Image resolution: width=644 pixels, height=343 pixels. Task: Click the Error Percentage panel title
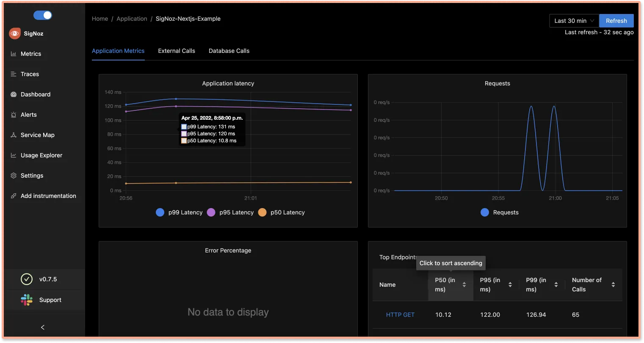click(228, 250)
